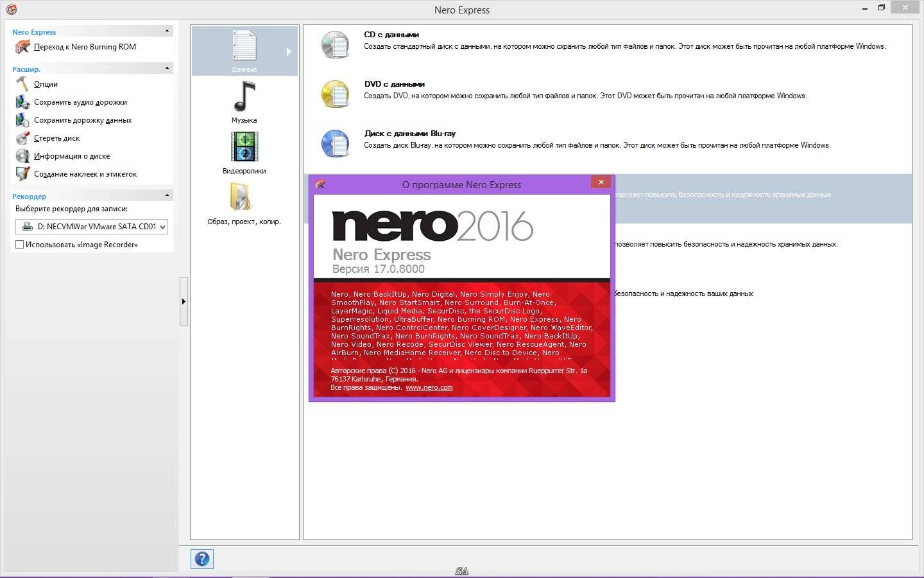Image resolution: width=924 pixels, height=578 pixels.
Task: Click the DVD с данными gold disc icon
Action: pos(336,94)
